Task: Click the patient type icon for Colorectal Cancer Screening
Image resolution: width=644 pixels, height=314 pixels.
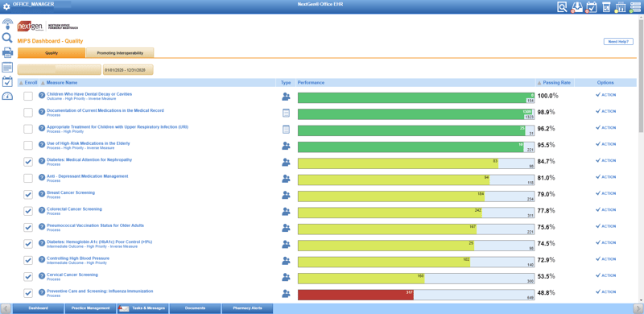Action: click(286, 212)
